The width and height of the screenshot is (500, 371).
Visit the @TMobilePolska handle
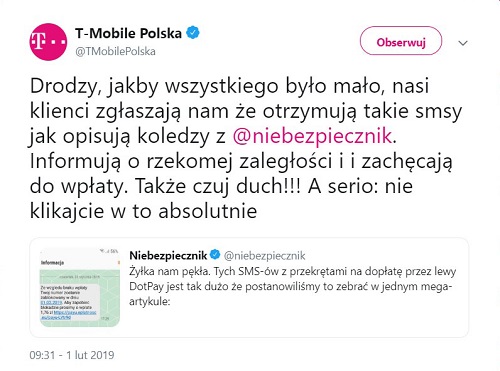(115, 51)
